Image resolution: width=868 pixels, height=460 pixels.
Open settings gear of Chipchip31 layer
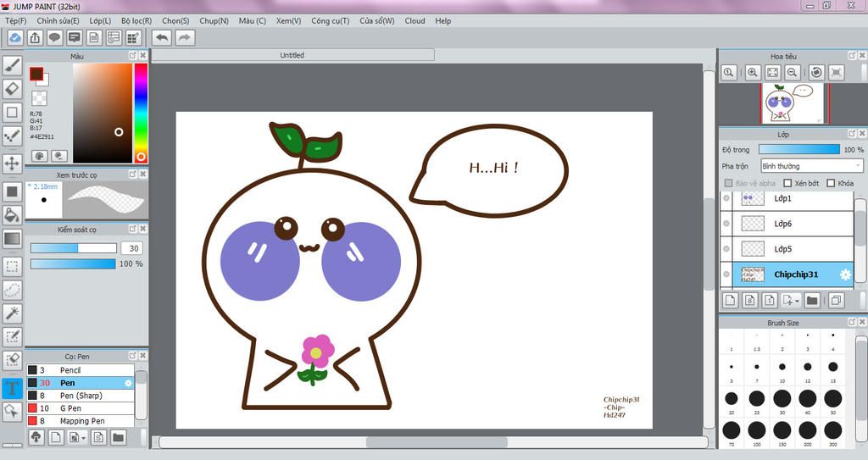pyautogui.click(x=845, y=274)
